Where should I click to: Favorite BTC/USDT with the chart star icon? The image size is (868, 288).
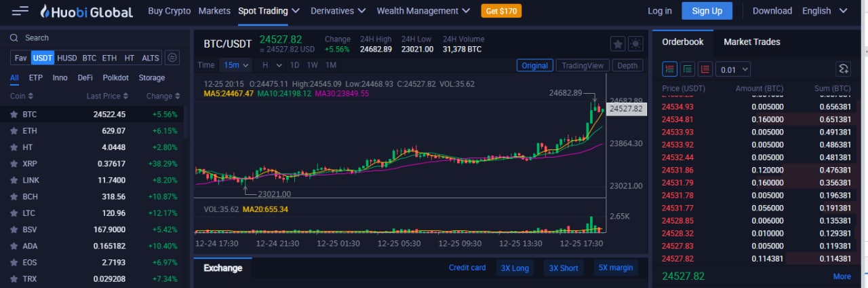pyautogui.click(x=618, y=43)
